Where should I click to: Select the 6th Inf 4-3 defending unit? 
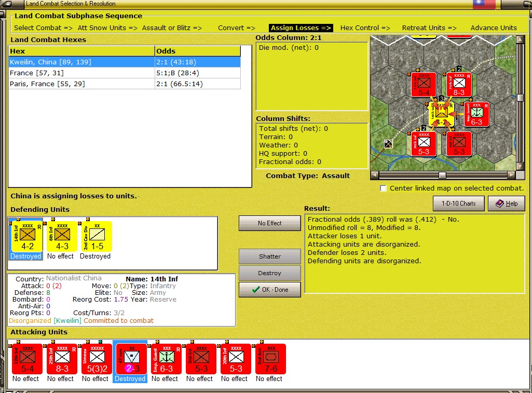tap(62, 237)
